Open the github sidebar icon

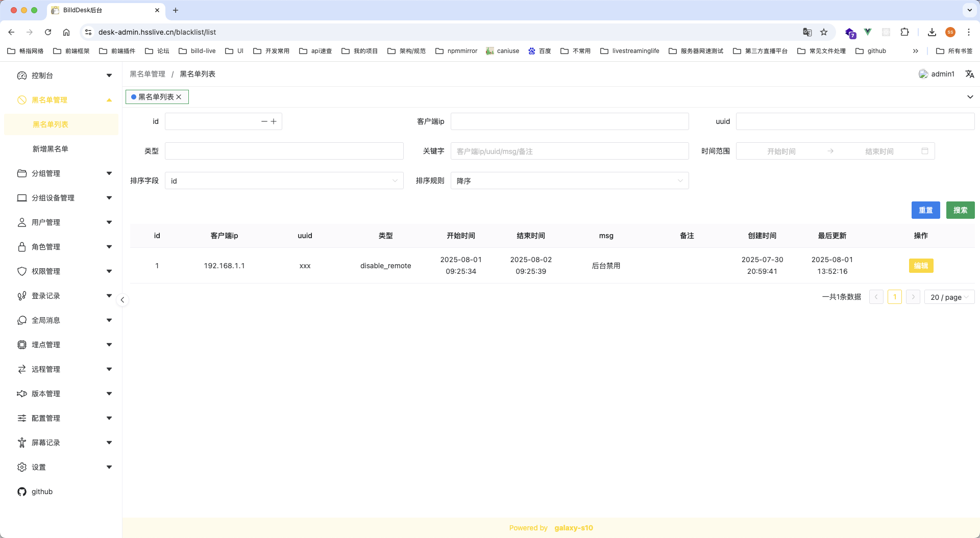coord(22,492)
